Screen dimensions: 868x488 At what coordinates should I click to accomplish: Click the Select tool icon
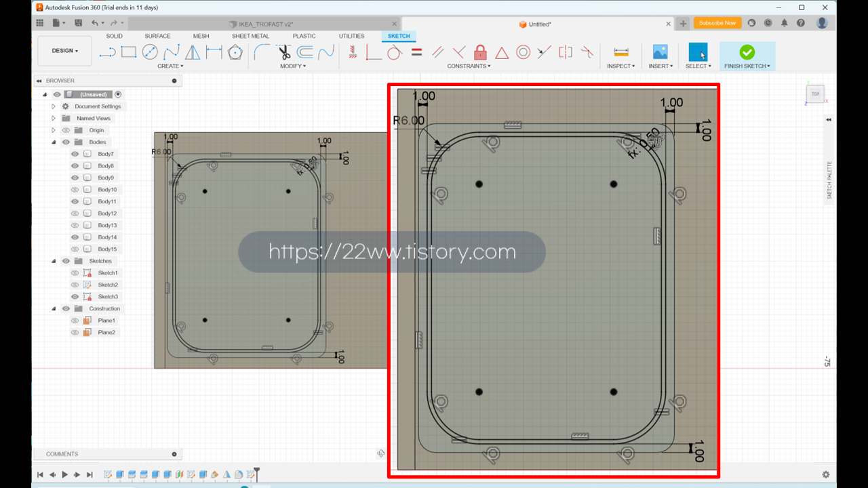(x=697, y=52)
